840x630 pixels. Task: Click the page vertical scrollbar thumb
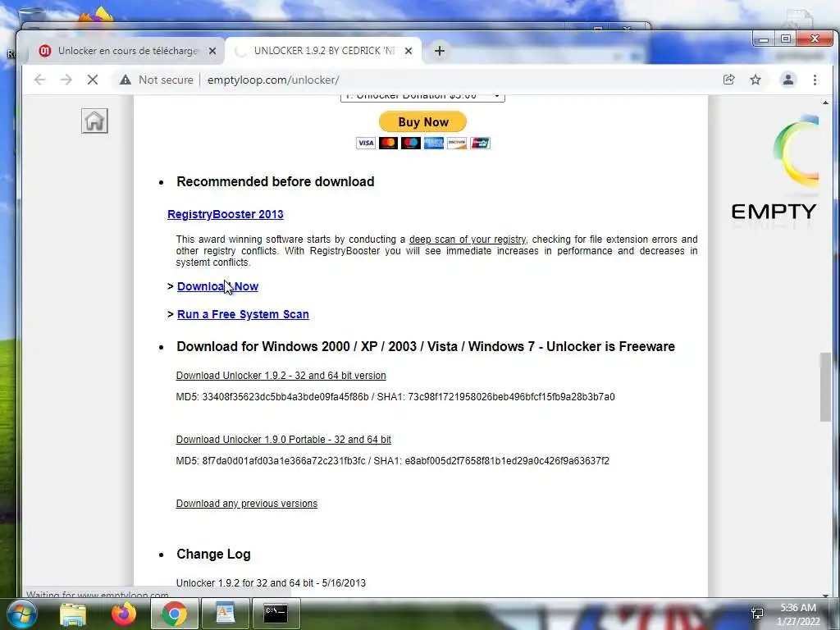click(825, 387)
